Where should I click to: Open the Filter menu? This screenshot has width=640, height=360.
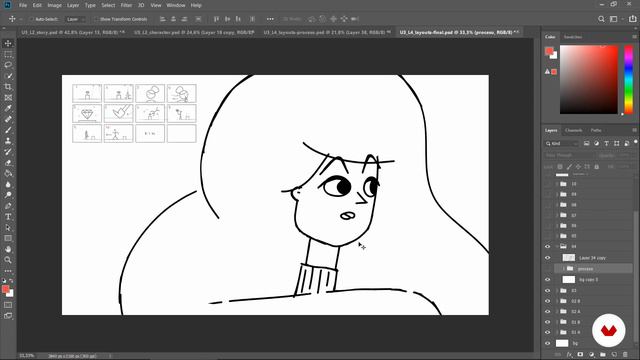coord(126,5)
